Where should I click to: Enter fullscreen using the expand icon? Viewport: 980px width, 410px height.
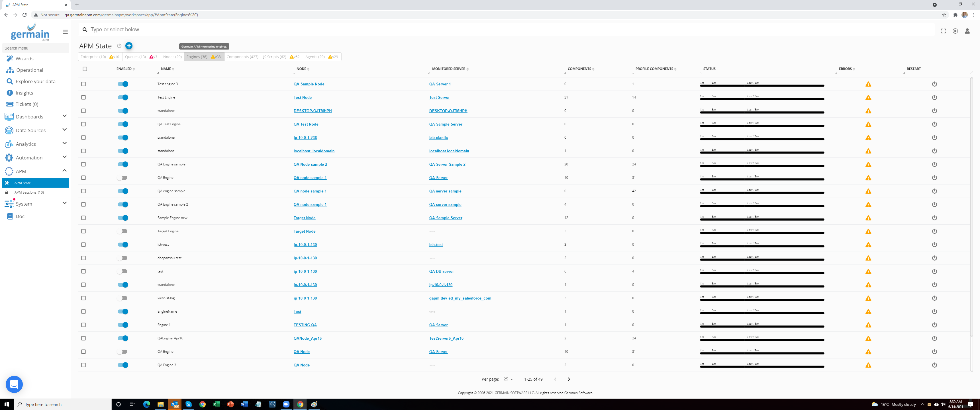click(x=943, y=31)
